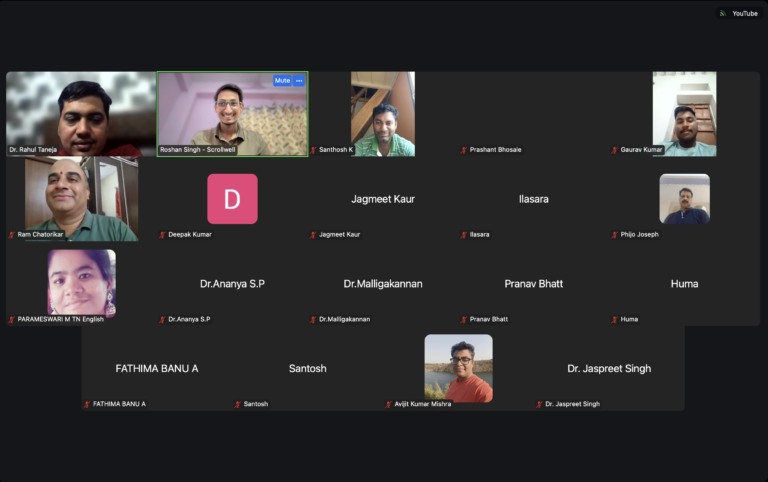Click muted mic icon beside Prashant Bhosale
Screen dimensions: 768x482
[464, 150]
